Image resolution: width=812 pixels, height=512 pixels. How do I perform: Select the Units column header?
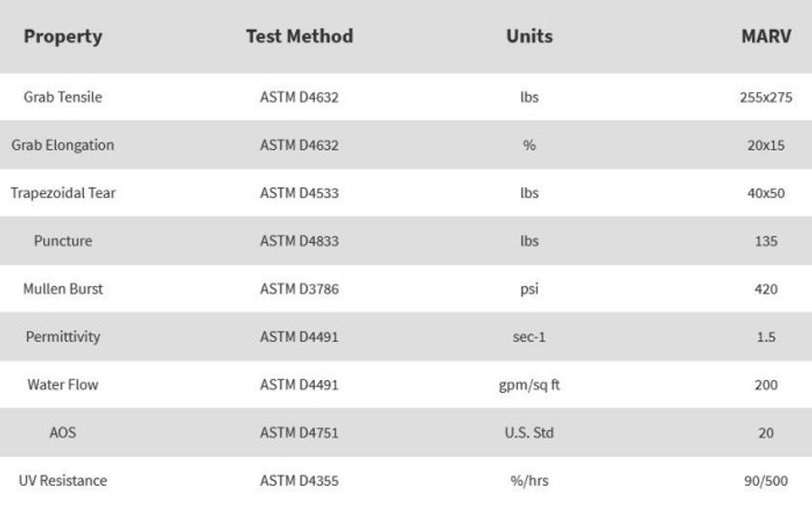pos(529,37)
